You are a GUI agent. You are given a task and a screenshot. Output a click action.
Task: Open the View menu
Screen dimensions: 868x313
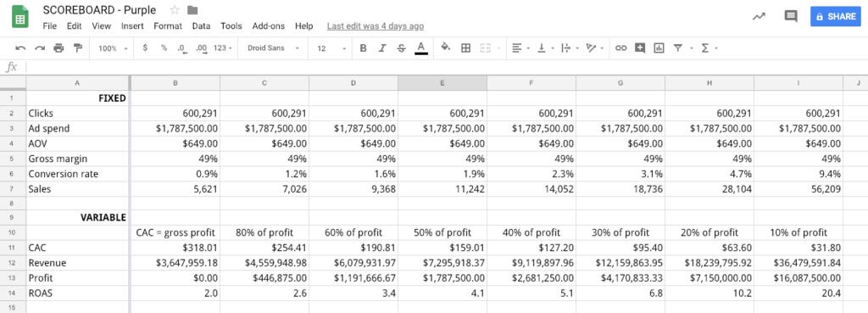click(x=102, y=26)
